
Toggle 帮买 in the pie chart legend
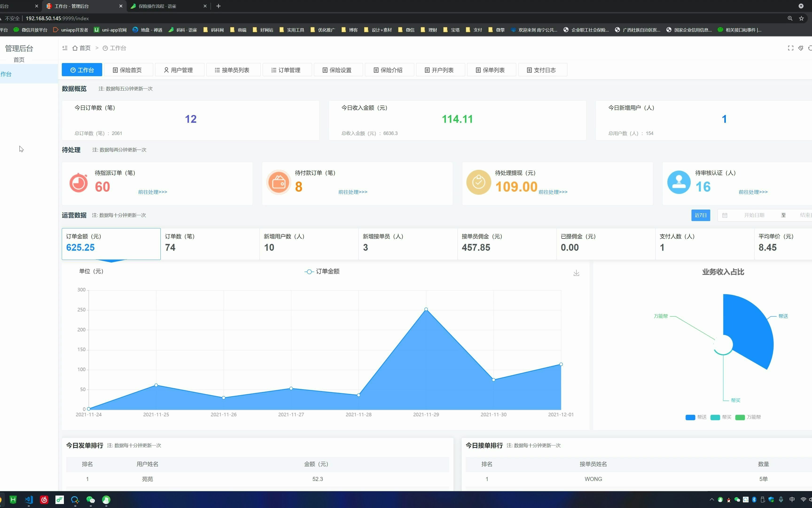721,417
